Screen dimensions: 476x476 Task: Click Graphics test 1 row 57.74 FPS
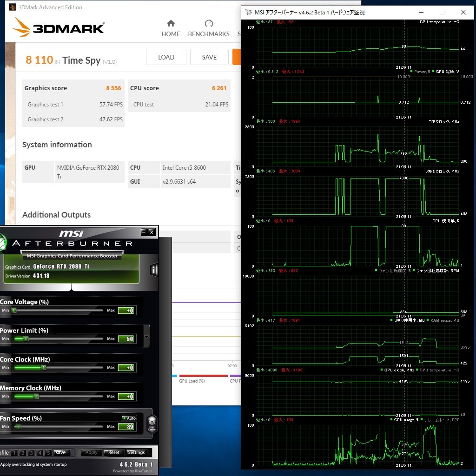(73, 105)
